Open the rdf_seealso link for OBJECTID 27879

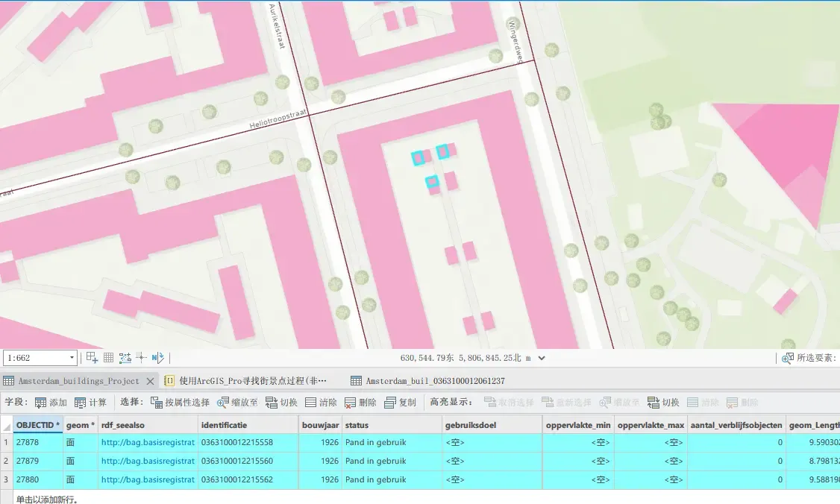[x=148, y=462]
